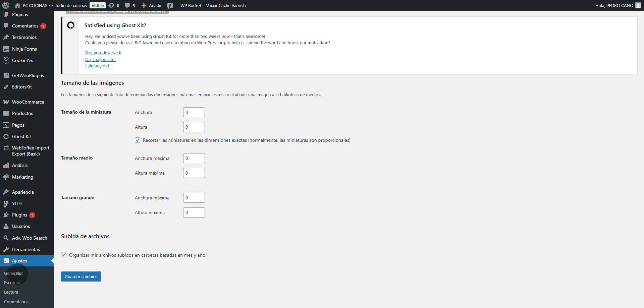The height and width of the screenshot is (308, 644).
Task: Open PC COCINAS - Estudio de cocinas site link
Action: [55, 5]
